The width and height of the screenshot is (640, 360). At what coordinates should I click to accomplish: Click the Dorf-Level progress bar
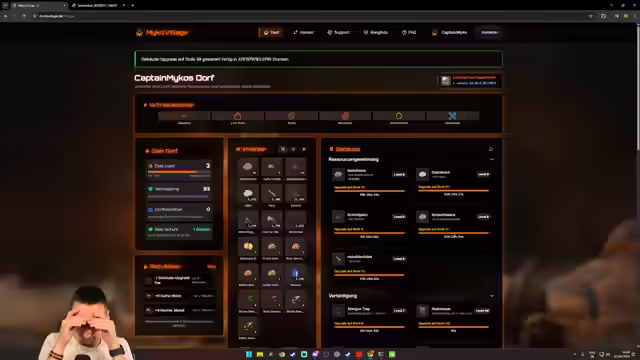click(179, 172)
